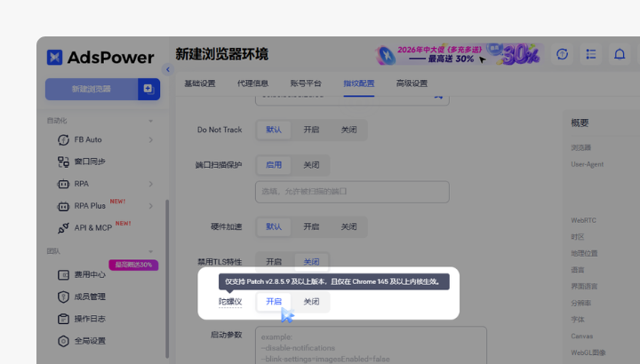Click the 概要 panel heading

(x=580, y=123)
